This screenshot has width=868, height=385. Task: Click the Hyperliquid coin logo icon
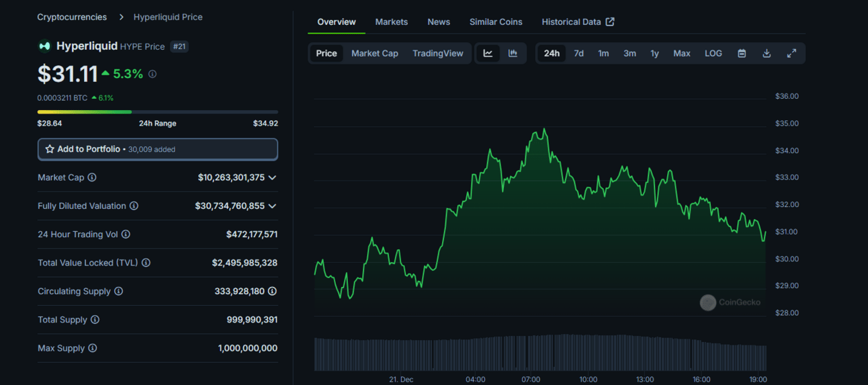click(44, 46)
